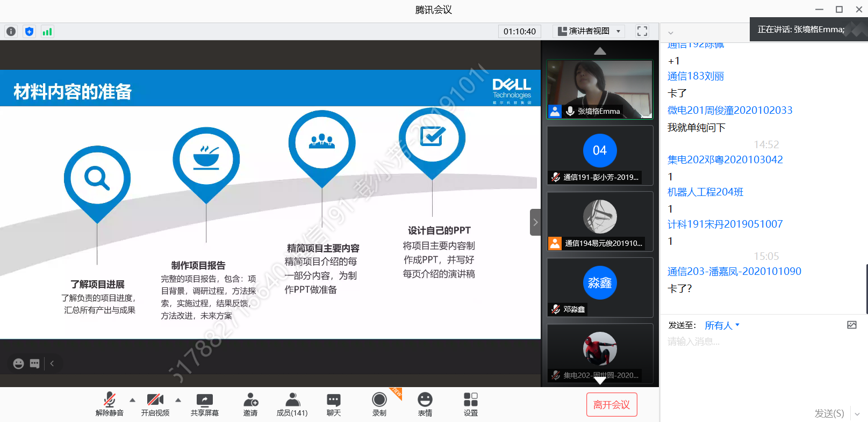Check the green network signal icon

(x=47, y=32)
